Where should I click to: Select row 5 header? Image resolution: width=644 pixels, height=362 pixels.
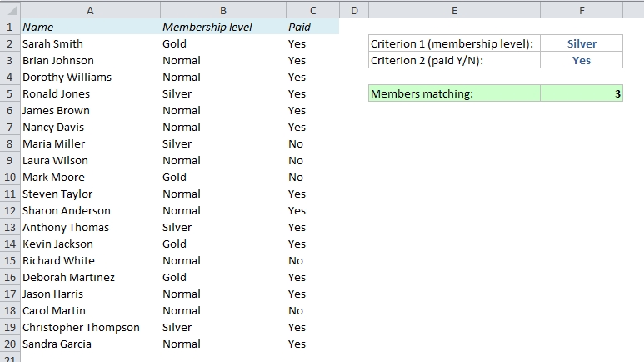pyautogui.click(x=10, y=93)
